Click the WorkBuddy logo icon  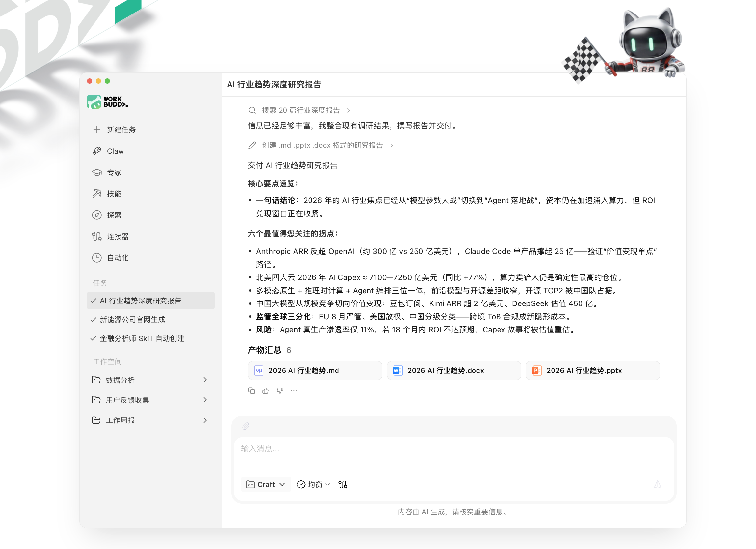(94, 101)
